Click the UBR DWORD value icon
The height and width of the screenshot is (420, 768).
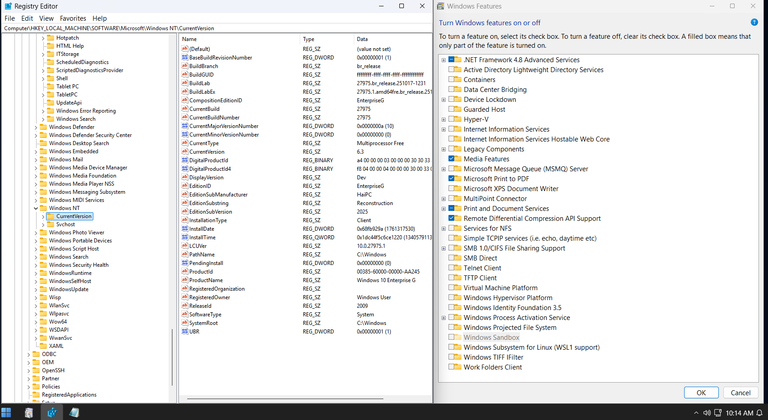(x=185, y=332)
